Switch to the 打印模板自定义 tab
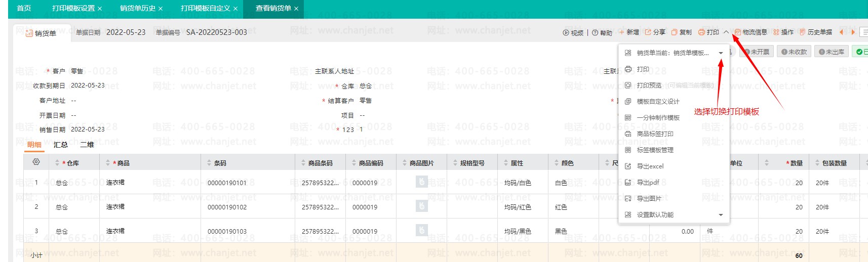 (205, 8)
